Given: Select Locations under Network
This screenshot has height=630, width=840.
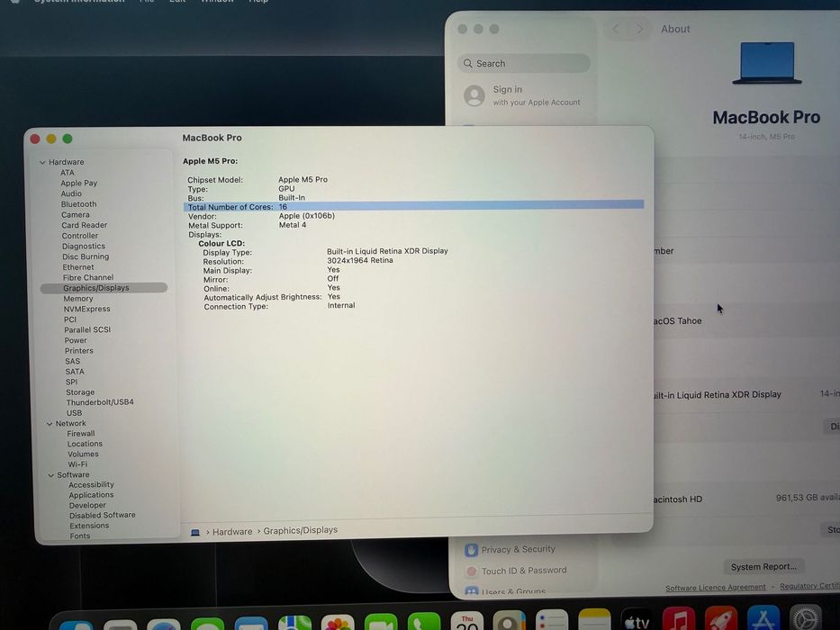Looking at the screenshot, I should coord(85,444).
